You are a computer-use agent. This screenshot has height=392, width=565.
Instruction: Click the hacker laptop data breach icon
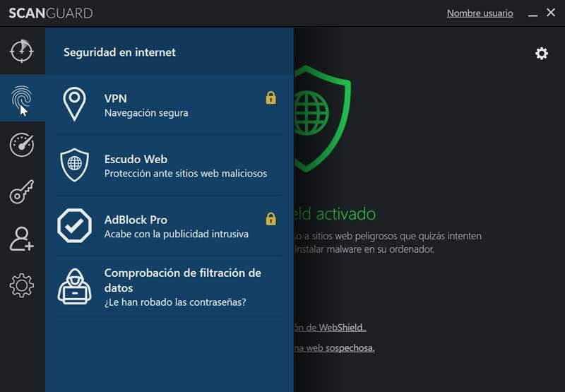click(74, 287)
